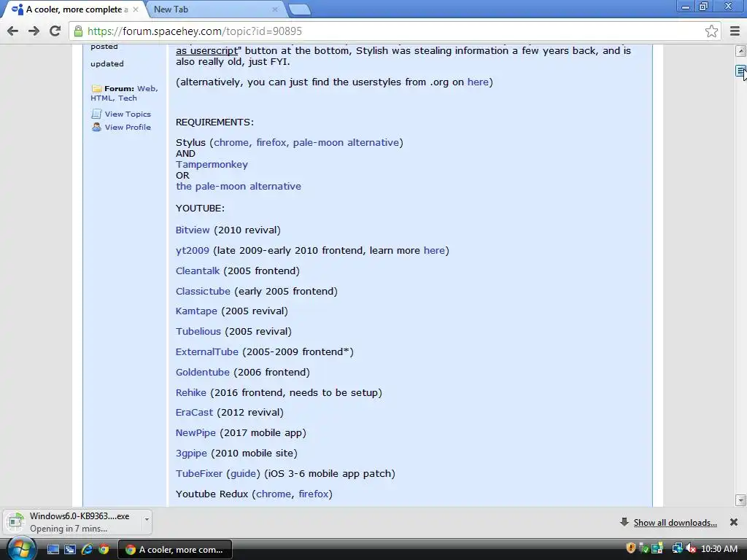Click the Show Desktop quick launch icon
Screen dimensions: 747x560
pyautogui.click(x=53, y=550)
